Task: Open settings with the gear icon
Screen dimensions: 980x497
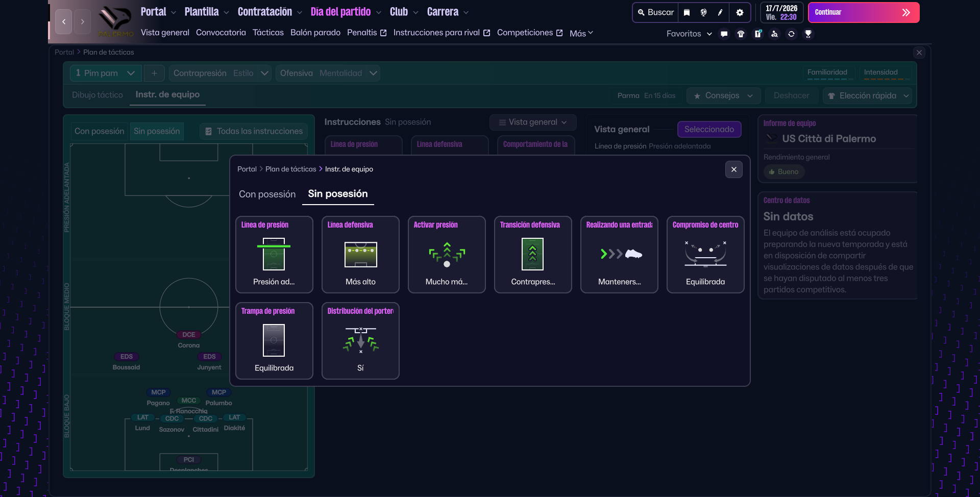Action: click(740, 13)
